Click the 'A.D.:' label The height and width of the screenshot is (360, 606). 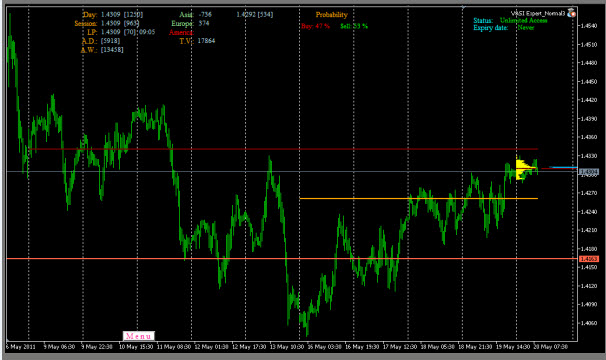click(x=89, y=41)
